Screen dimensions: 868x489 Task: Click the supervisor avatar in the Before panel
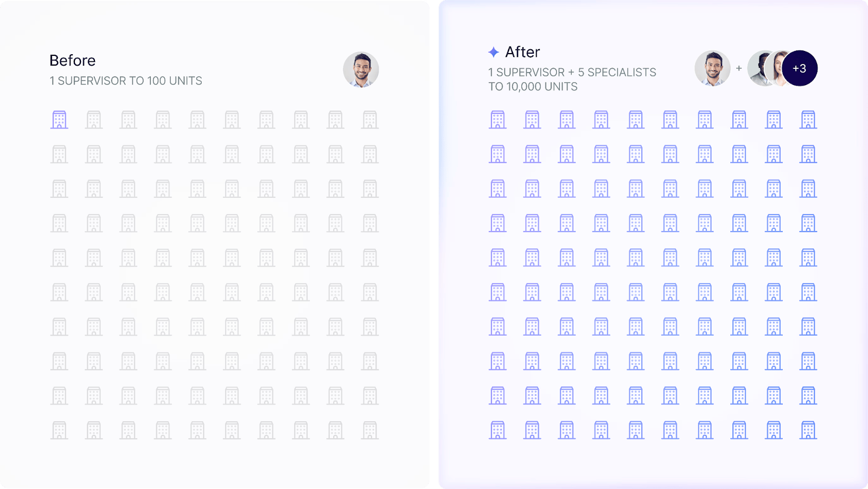pyautogui.click(x=361, y=70)
